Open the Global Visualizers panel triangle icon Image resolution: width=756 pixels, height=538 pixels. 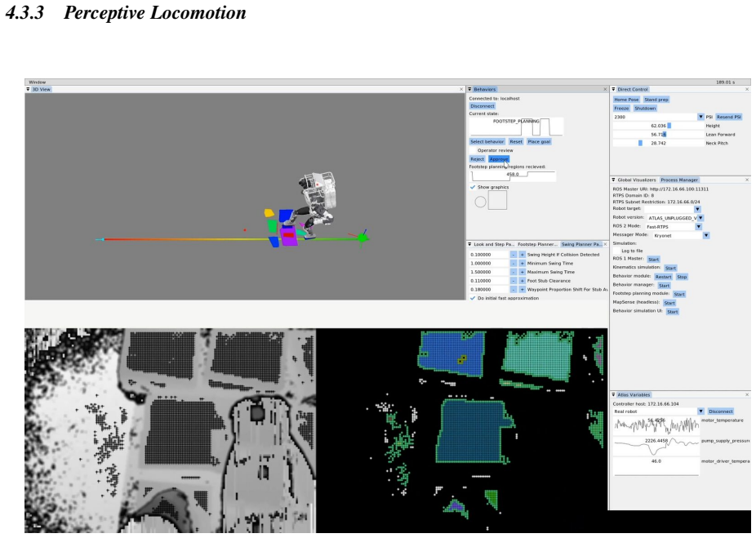click(613, 180)
